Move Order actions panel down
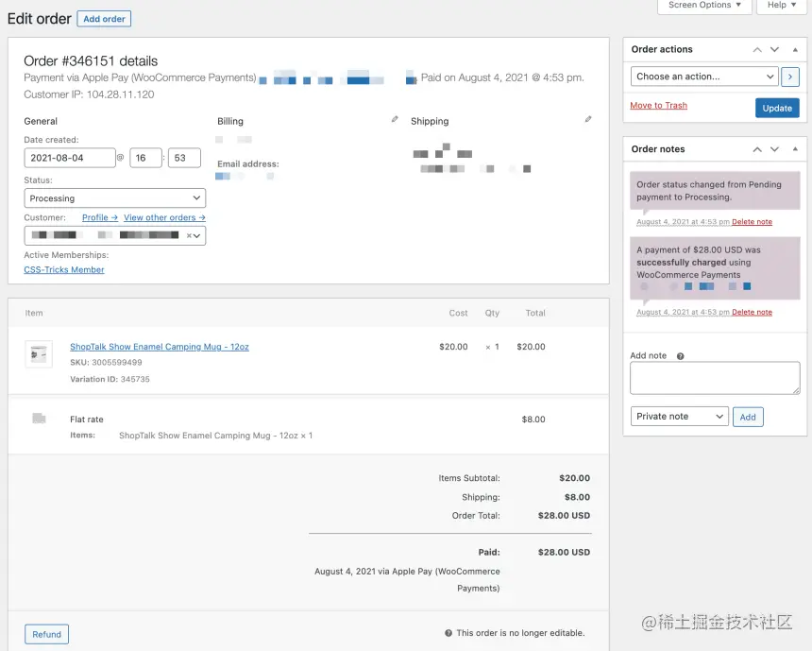Screen dimensions: 812x651 point(775,50)
